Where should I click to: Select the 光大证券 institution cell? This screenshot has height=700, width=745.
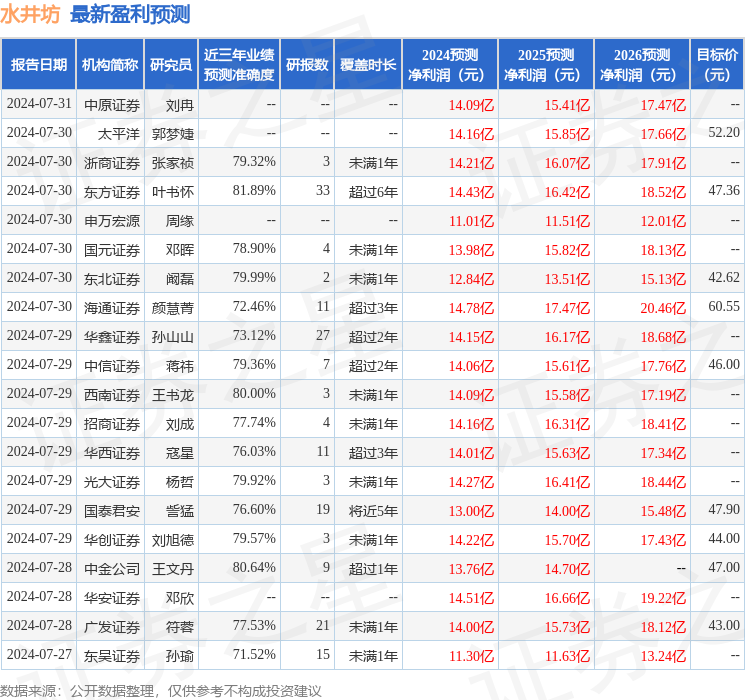tap(112, 482)
